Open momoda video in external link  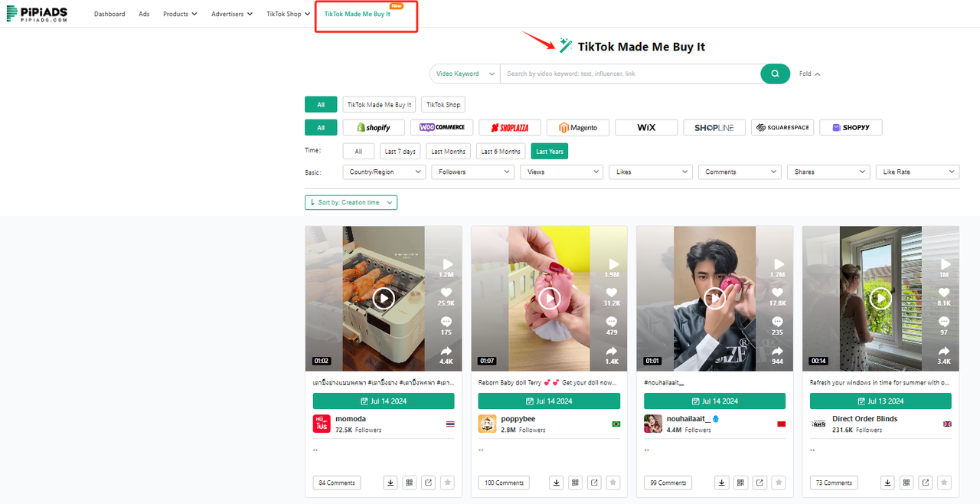[x=429, y=483]
